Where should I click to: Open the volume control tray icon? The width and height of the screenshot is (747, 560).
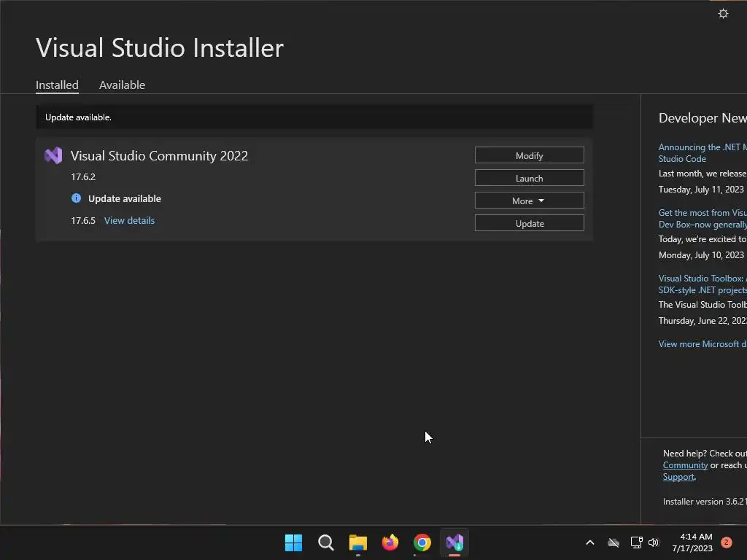(654, 542)
